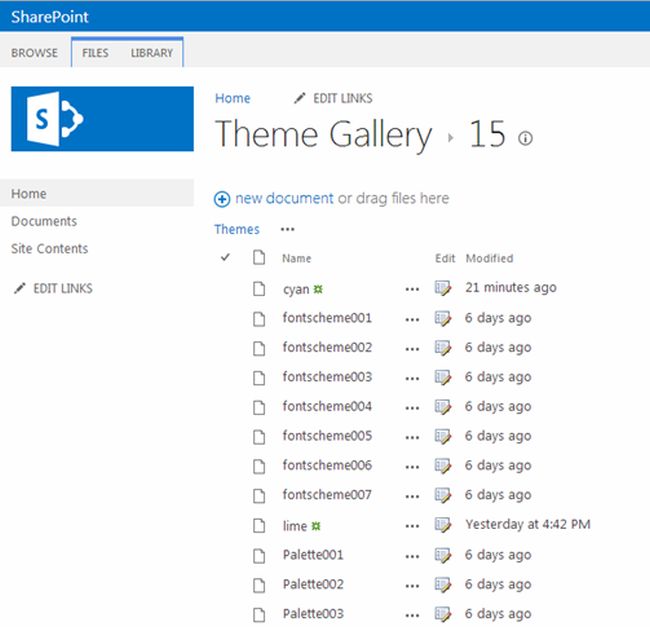Open the fontscheme004 file
Screen dimensions: 650x627
point(327,406)
